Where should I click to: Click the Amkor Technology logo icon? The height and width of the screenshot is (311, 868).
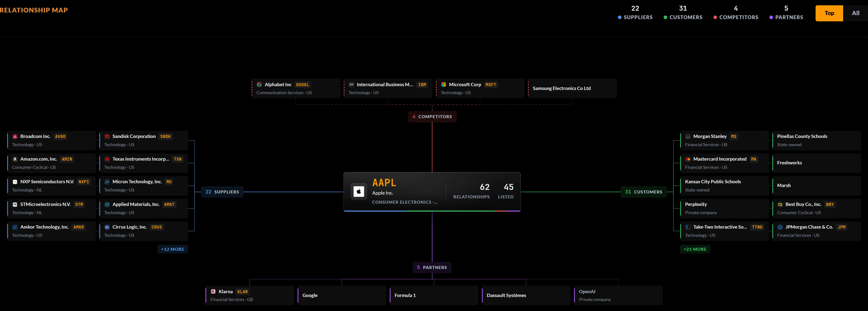tap(15, 227)
